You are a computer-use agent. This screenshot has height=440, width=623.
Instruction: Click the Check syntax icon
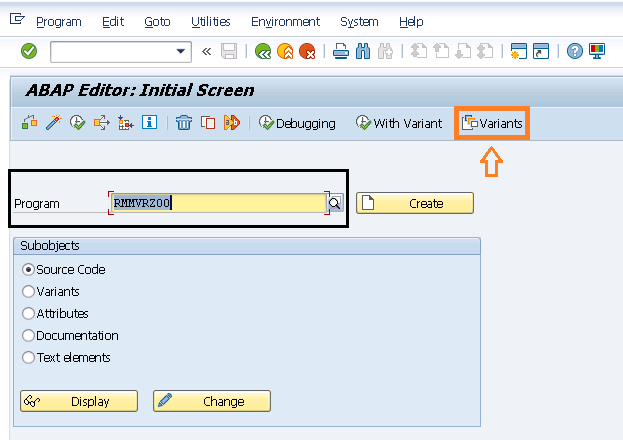[29, 123]
